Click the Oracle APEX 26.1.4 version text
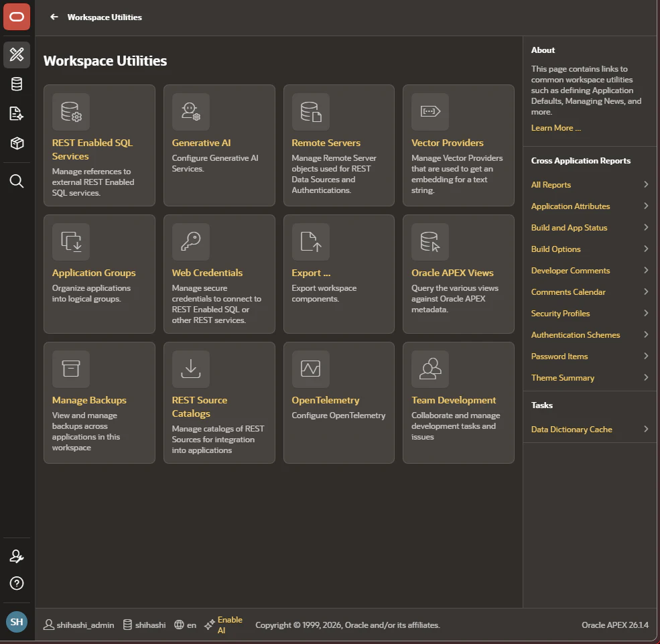Viewport: 660px width, 644px height. tap(615, 625)
